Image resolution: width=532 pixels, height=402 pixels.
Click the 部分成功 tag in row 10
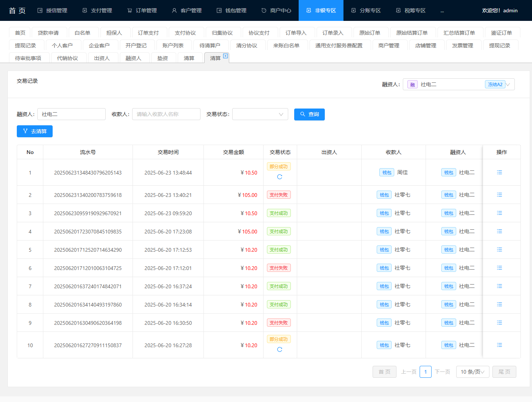pos(279,339)
